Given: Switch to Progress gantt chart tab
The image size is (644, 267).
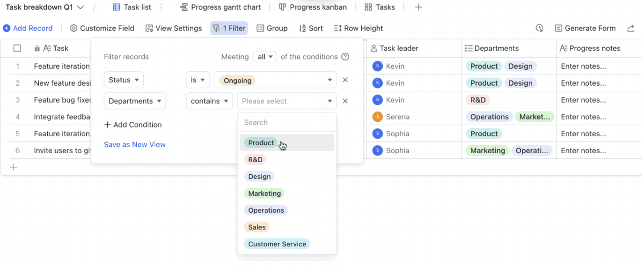Looking at the screenshot, I should click(x=220, y=7).
